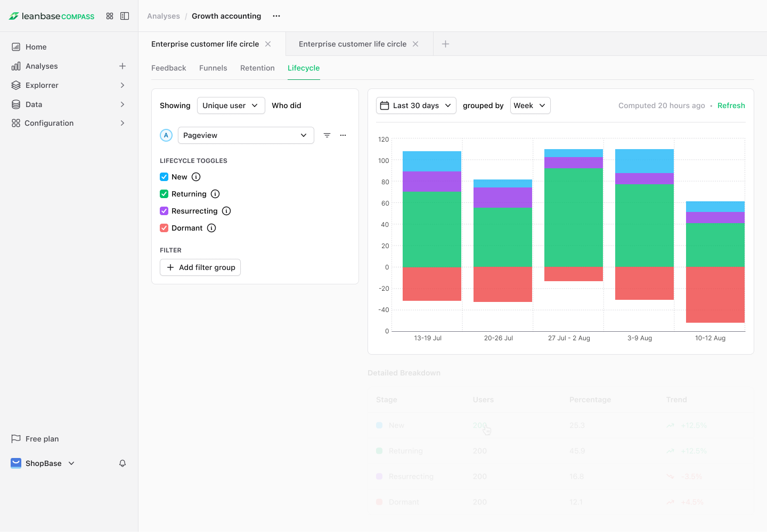The width and height of the screenshot is (767, 532).
Task: Expand the Last 30 days date range
Action: pos(416,105)
